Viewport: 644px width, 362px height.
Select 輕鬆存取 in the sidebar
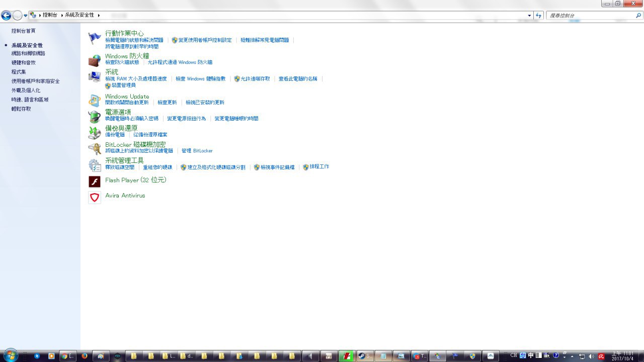point(21,109)
